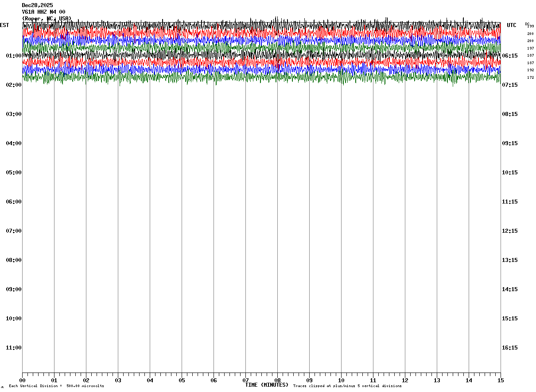Image resolution: width=536 pixels, height=392 pixels.
Task: Select the 00 minute axis marker
Action: [x=22, y=380]
